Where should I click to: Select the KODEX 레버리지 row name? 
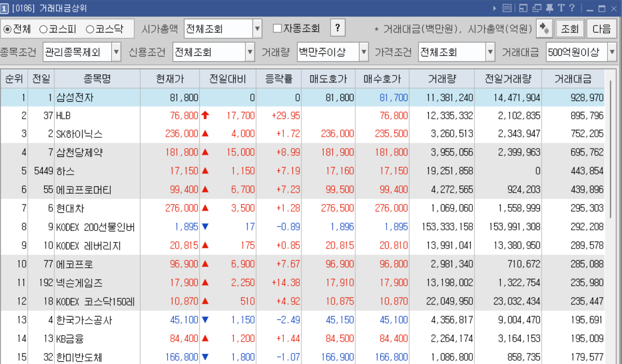pyautogui.click(x=88, y=245)
